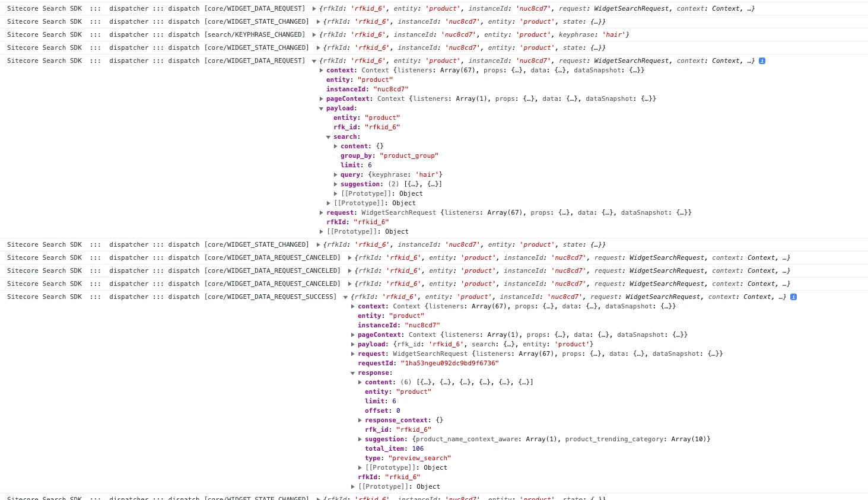Select limit: 6 under search payload

(356, 165)
